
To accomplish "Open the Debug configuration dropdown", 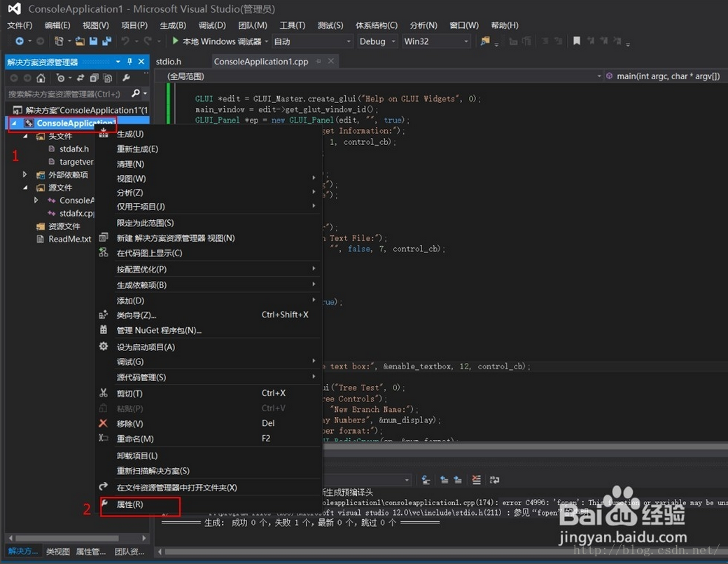I will click(377, 41).
